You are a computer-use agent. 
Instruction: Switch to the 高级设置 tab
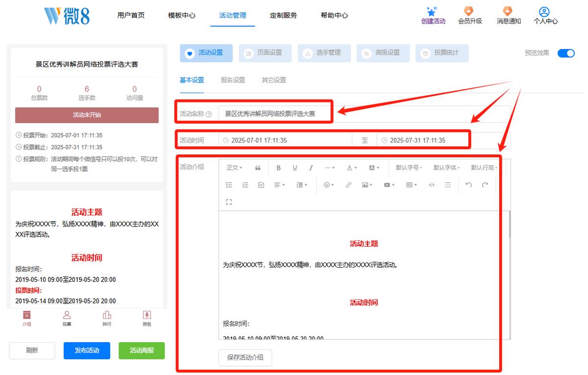click(383, 53)
